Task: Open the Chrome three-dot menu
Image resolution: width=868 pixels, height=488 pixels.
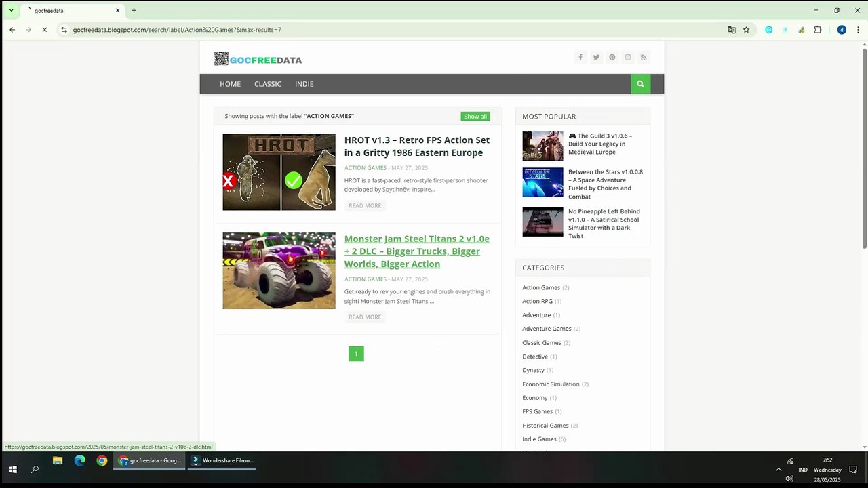Action: (x=858, y=30)
